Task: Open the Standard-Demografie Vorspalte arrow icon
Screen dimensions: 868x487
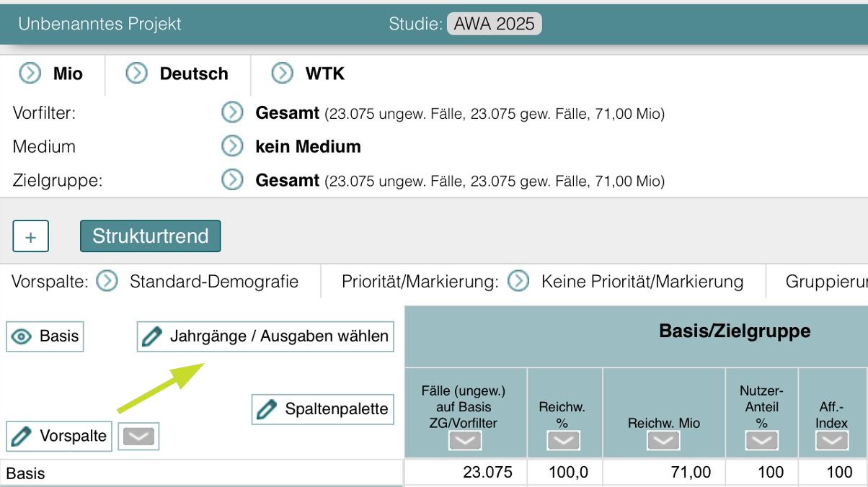Action: pos(105,281)
